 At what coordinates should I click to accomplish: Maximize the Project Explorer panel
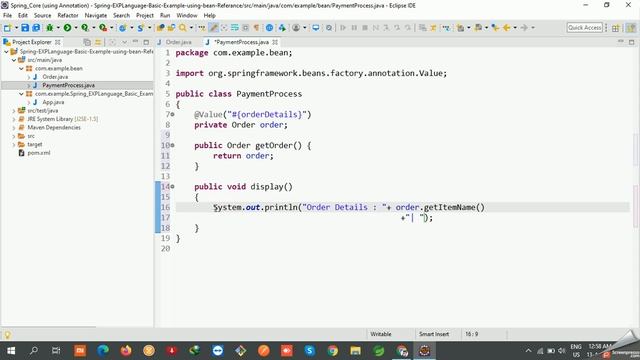tap(146, 42)
